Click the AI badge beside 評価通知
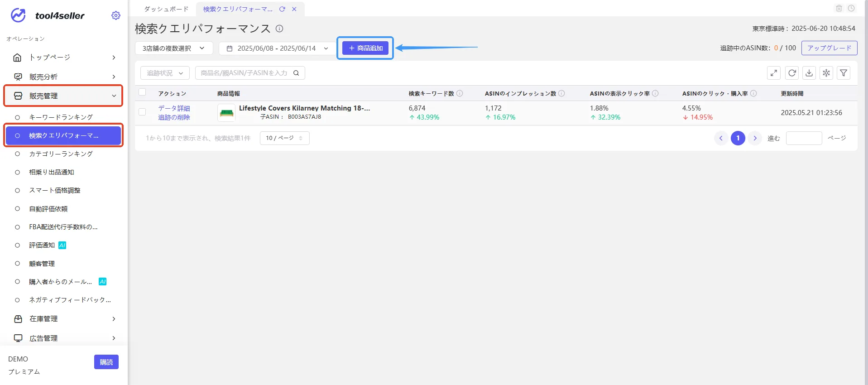Screen dimensions: 868x385 click(x=62, y=245)
